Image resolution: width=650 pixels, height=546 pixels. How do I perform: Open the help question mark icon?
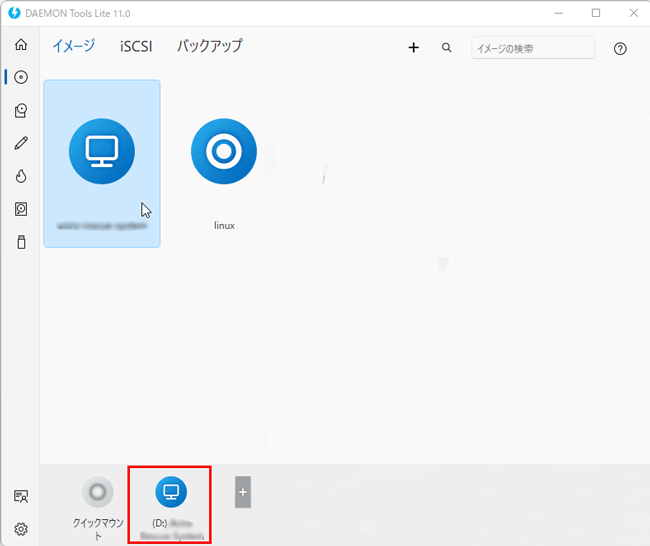pyautogui.click(x=620, y=48)
